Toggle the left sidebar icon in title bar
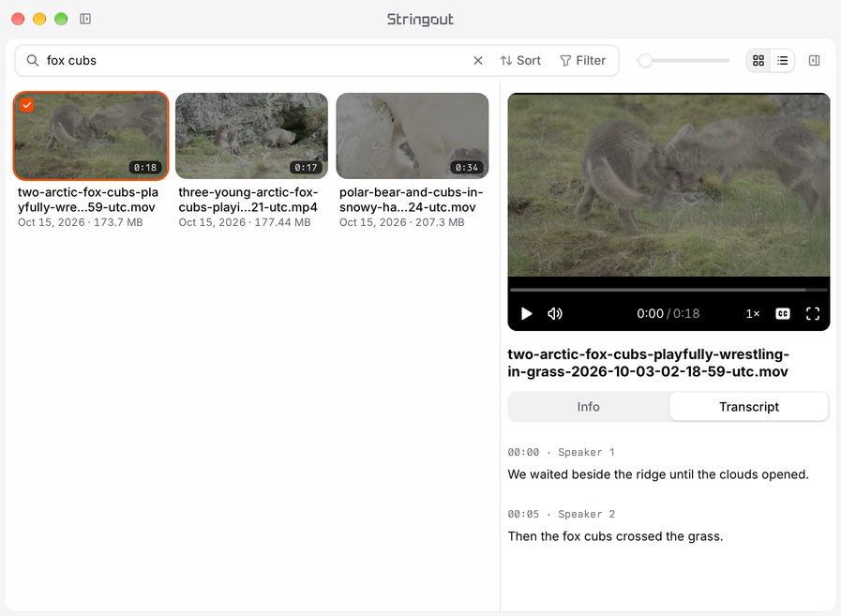 (85, 19)
